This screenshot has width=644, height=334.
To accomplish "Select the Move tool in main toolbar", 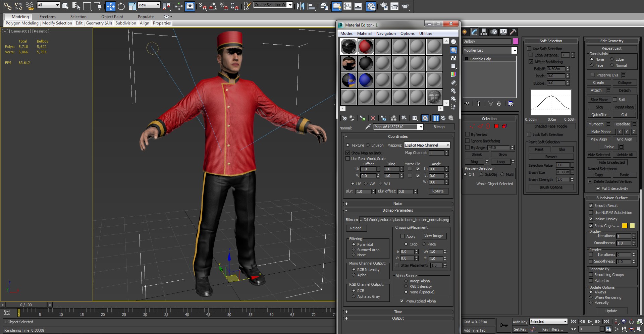I will pyautogui.click(x=110, y=6).
